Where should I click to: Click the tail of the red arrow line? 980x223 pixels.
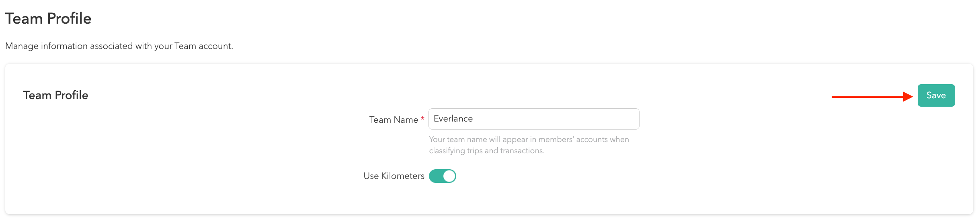(x=834, y=97)
